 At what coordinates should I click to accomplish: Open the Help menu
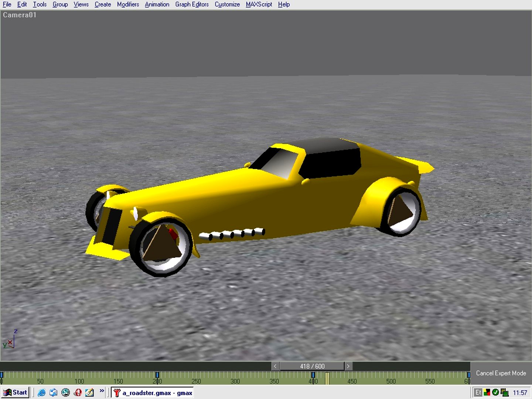pos(284,4)
